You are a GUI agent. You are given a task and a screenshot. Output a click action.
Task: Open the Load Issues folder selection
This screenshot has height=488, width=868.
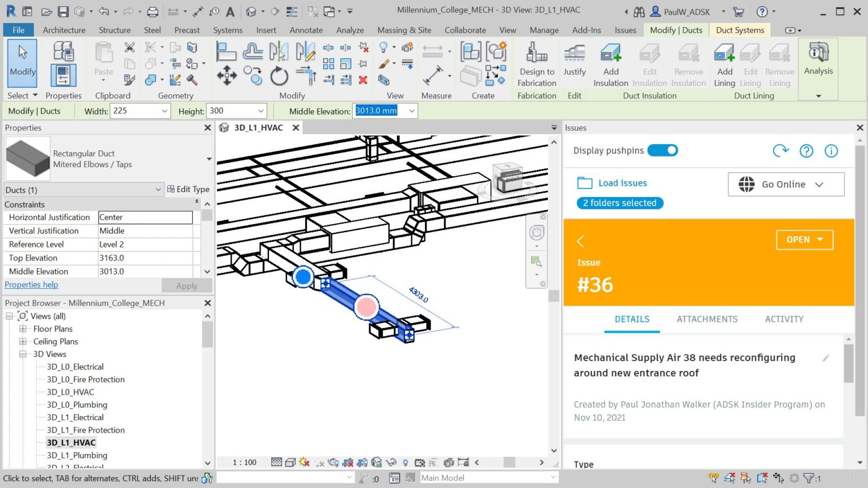pos(612,182)
